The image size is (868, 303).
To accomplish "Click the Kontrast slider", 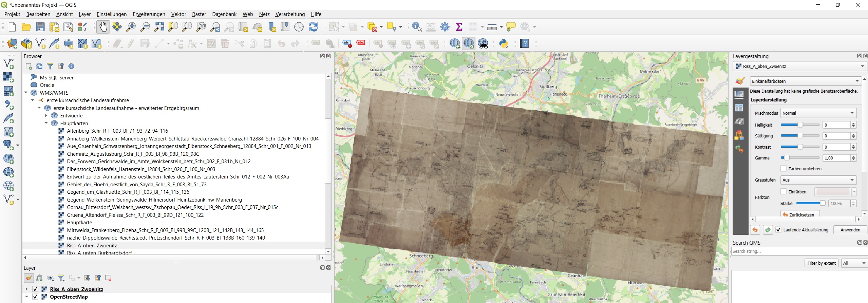I will click(800, 147).
